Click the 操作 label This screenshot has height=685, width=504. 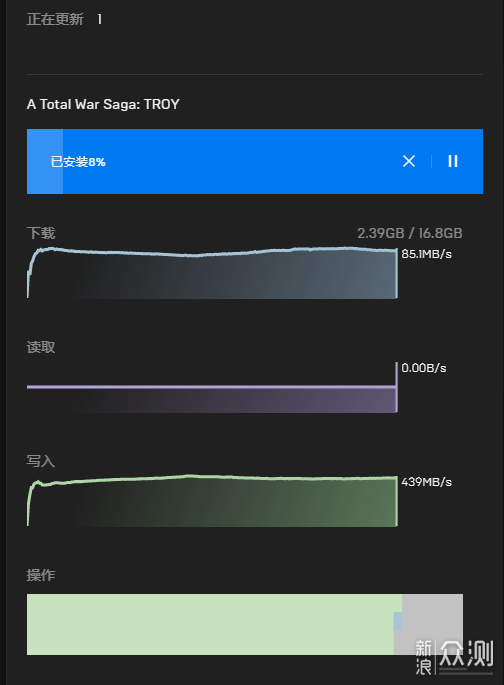click(41, 575)
